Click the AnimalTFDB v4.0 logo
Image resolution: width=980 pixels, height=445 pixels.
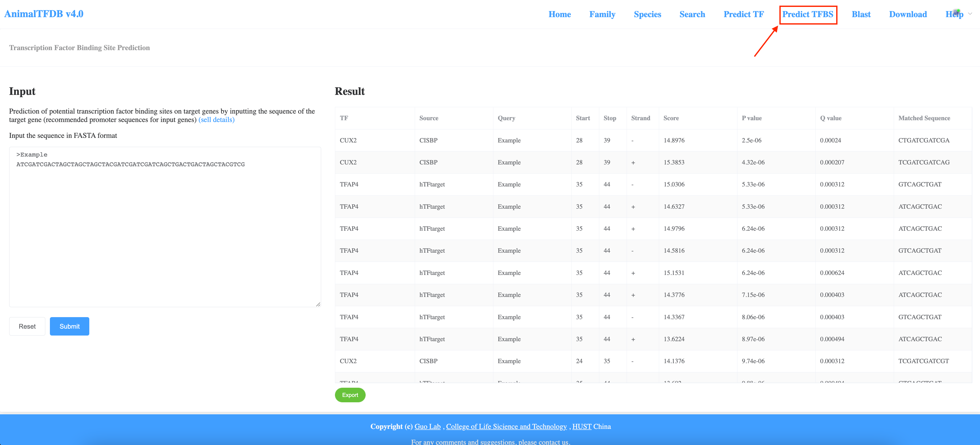pyautogui.click(x=44, y=14)
